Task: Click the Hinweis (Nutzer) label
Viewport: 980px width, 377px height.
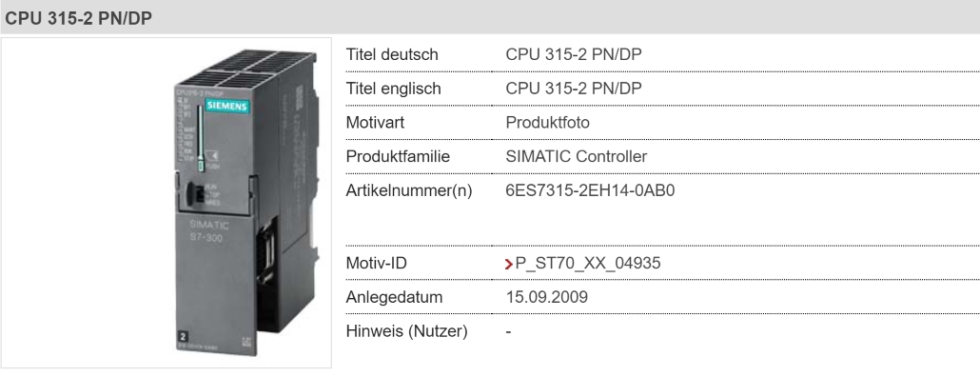Action: pos(407,330)
